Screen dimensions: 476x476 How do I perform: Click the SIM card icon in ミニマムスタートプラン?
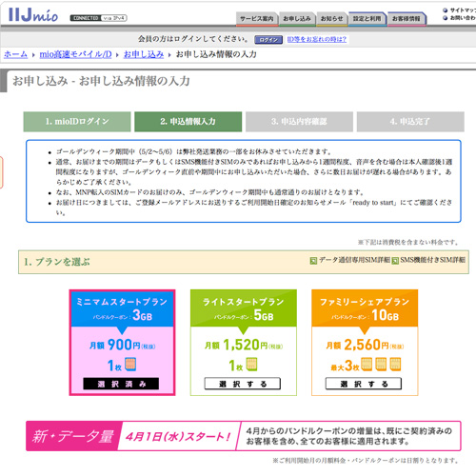[130, 365]
